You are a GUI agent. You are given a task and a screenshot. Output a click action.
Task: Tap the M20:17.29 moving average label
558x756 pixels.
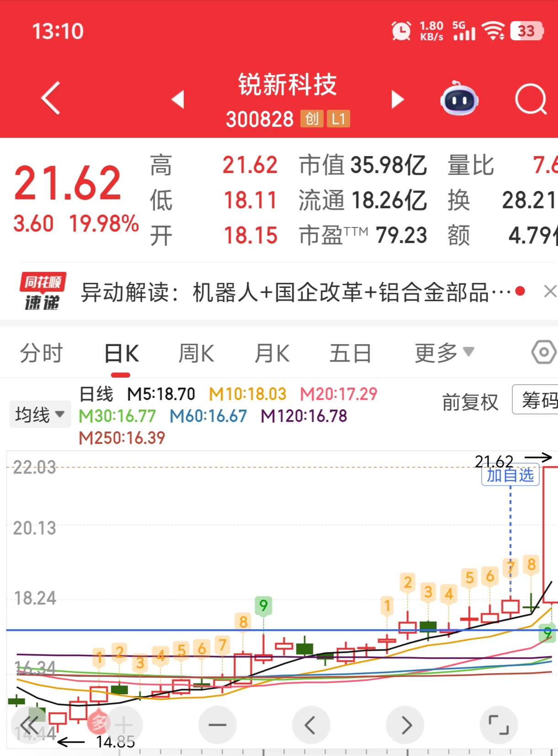click(x=338, y=394)
